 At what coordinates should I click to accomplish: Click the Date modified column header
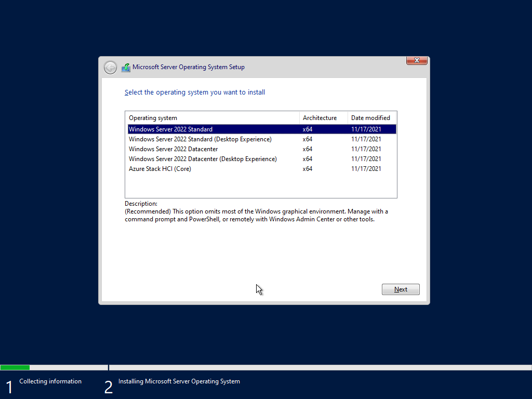tap(370, 118)
